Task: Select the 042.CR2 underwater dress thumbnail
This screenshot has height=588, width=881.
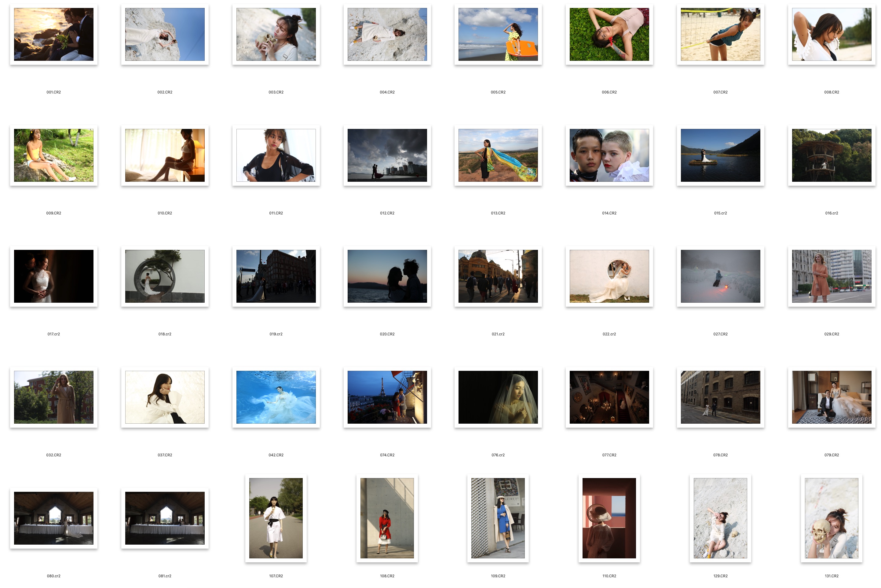Action: coord(276,397)
